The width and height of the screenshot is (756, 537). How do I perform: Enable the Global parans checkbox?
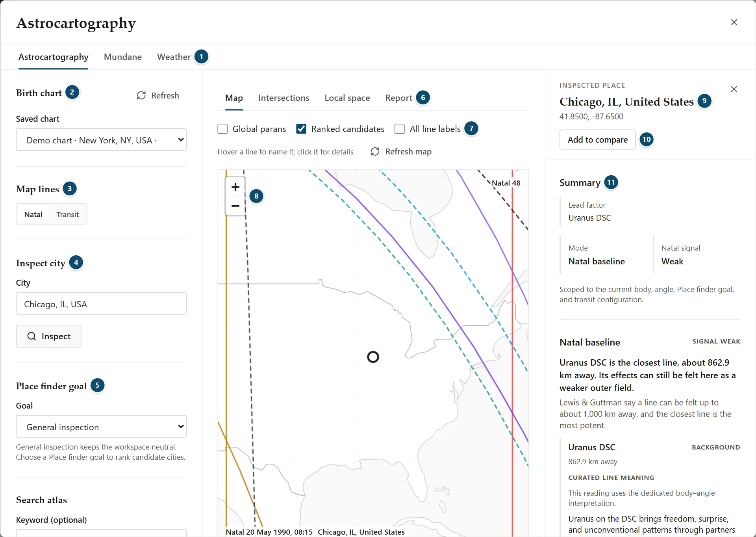tap(223, 129)
